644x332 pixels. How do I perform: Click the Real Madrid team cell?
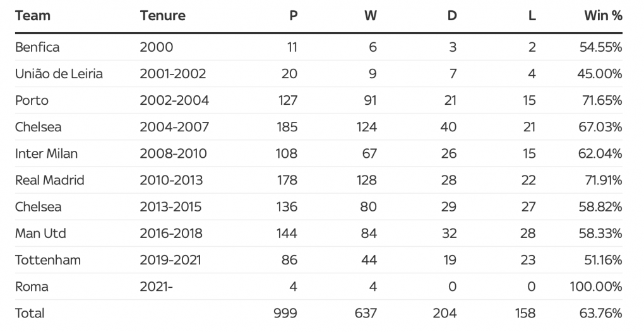click(50, 180)
